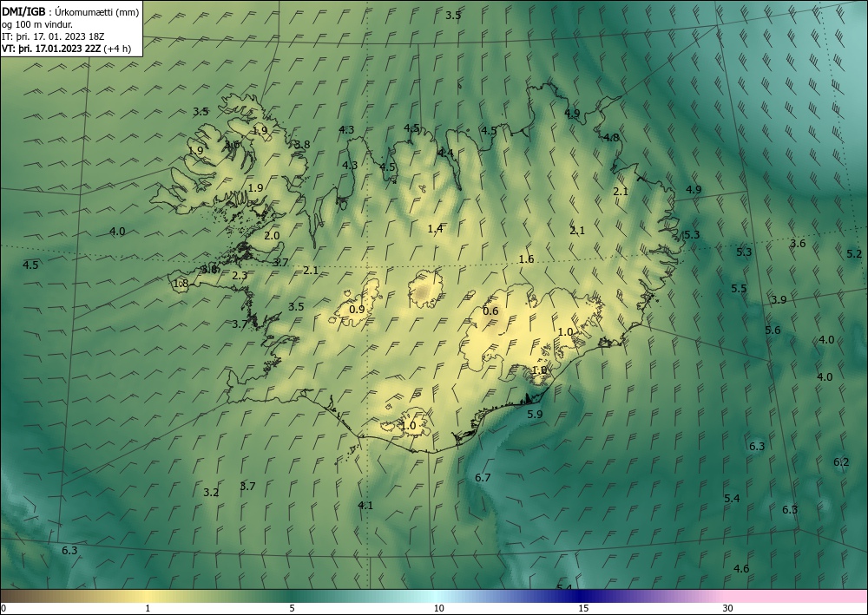Click the 10 tick on the color scale
868x615 pixels.
pos(438,608)
